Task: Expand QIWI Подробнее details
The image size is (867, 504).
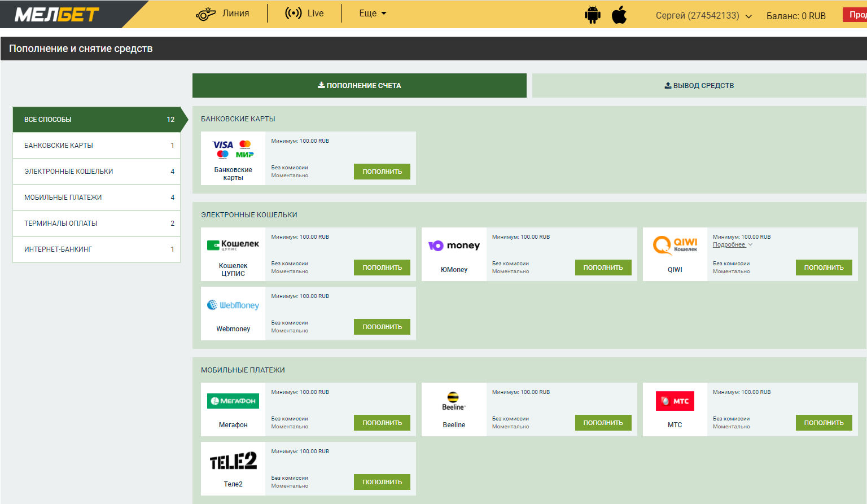Action: [732, 244]
